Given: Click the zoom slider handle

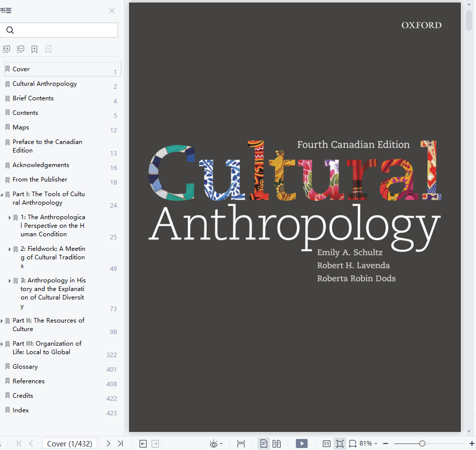Looking at the screenshot, I should coord(422,443).
